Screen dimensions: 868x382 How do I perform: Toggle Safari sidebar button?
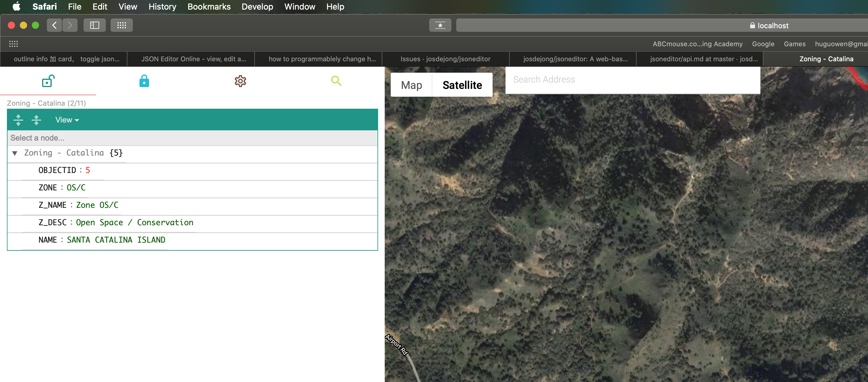[x=94, y=25]
